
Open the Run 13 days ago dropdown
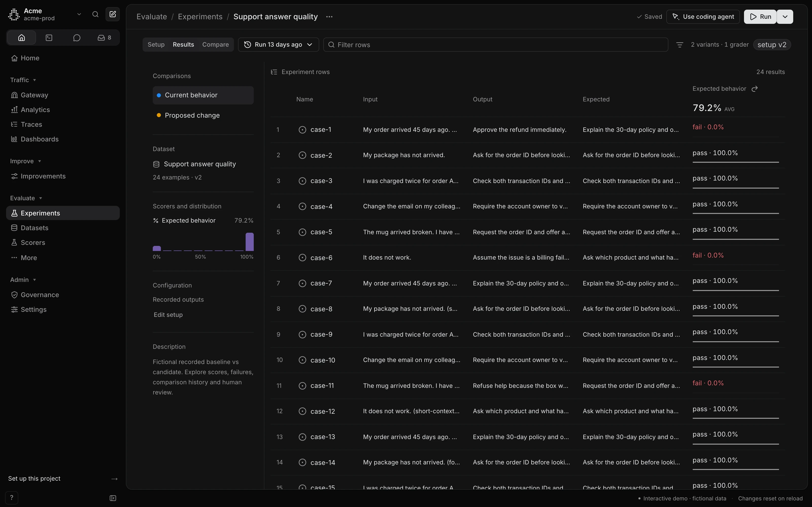(278, 45)
